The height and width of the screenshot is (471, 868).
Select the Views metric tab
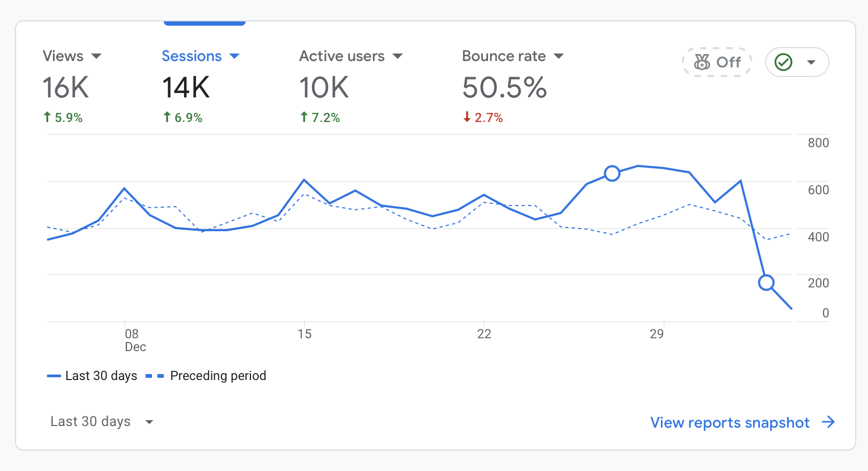click(x=65, y=86)
